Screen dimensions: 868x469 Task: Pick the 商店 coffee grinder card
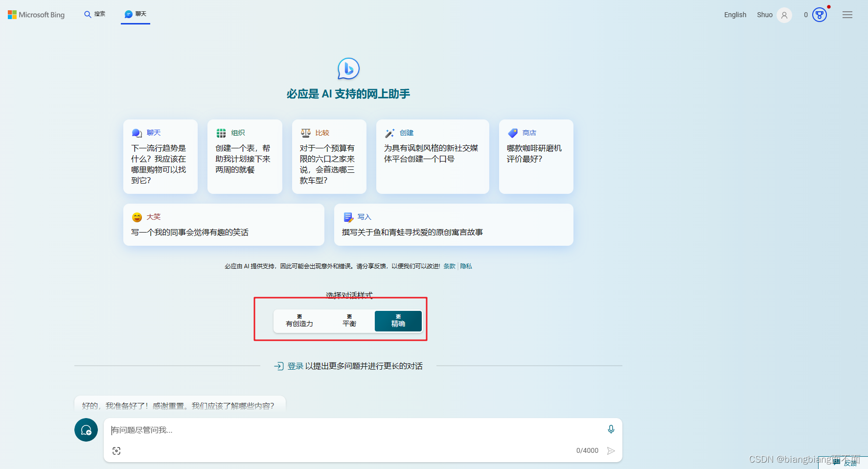coord(536,157)
